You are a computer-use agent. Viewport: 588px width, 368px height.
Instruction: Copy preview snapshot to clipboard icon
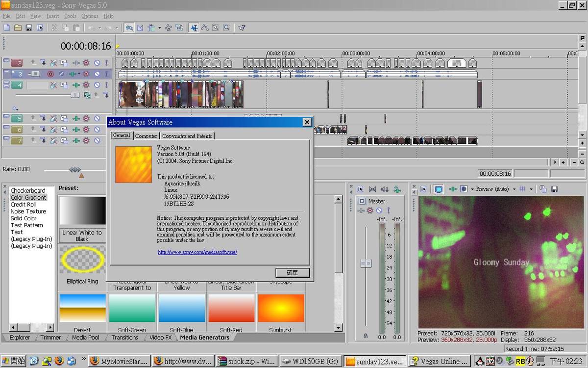tap(543, 189)
